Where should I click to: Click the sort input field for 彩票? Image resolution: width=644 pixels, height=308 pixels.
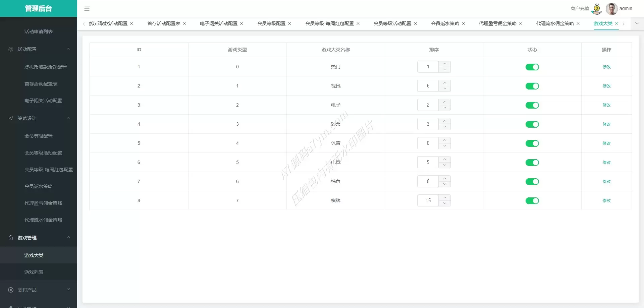pyautogui.click(x=428, y=124)
